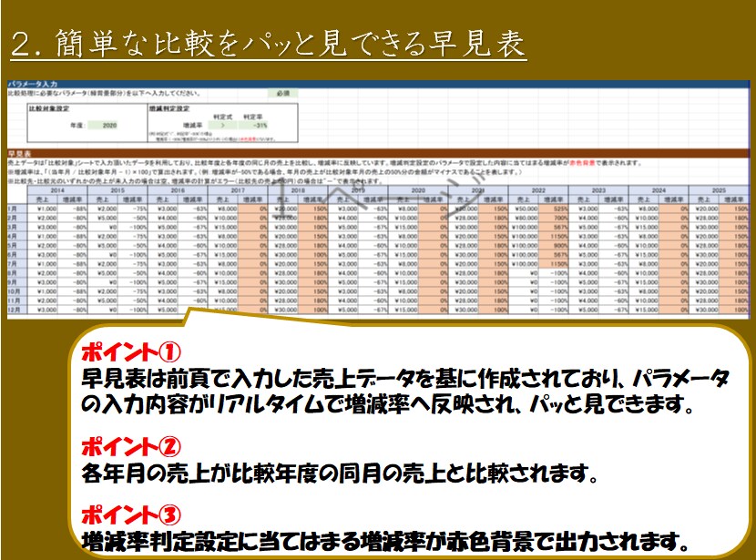Click the green 必須 legend cell
The image size is (756, 560).
point(283,94)
